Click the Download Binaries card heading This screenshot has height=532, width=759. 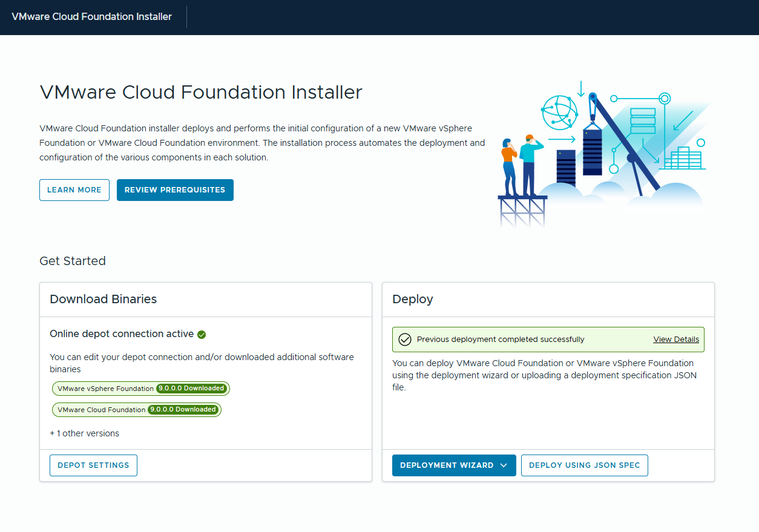[x=103, y=299]
